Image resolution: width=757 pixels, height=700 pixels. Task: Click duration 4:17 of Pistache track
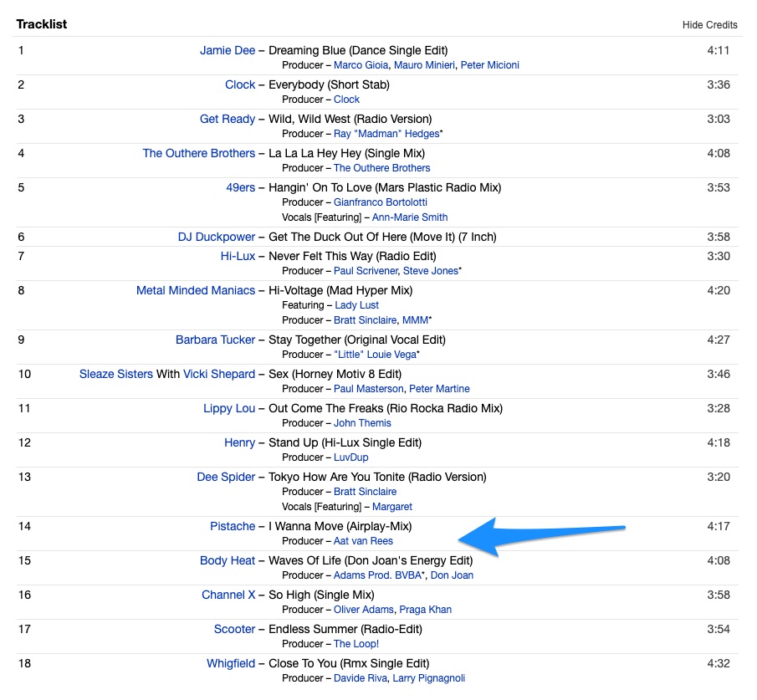(719, 526)
